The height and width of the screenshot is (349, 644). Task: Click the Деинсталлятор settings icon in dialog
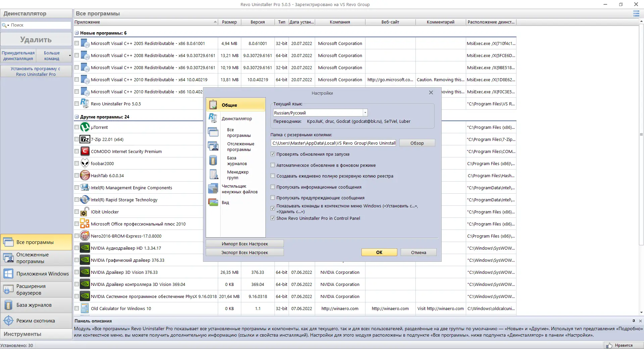pyautogui.click(x=213, y=118)
